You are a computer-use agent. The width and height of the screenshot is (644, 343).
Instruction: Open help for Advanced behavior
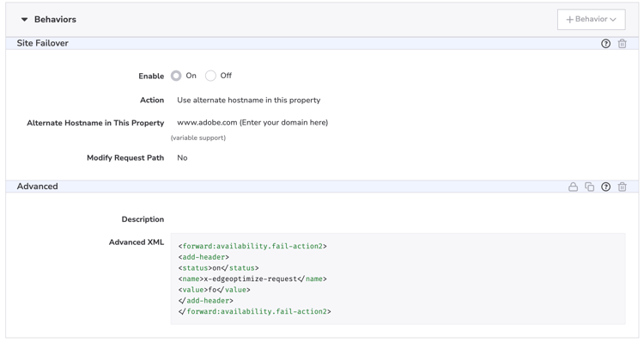(605, 187)
